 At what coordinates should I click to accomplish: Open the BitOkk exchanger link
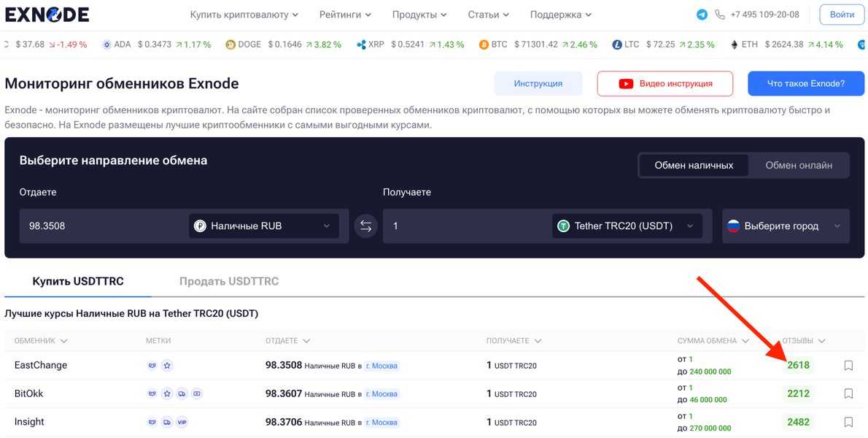pyautogui.click(x=28, y=393)
